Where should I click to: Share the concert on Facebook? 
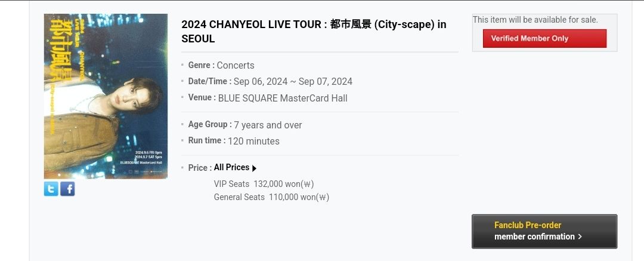coord(67,189)
